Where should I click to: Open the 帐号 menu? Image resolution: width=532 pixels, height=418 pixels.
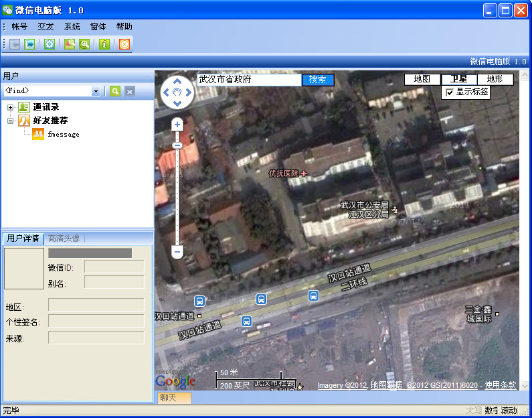[19, 27]
